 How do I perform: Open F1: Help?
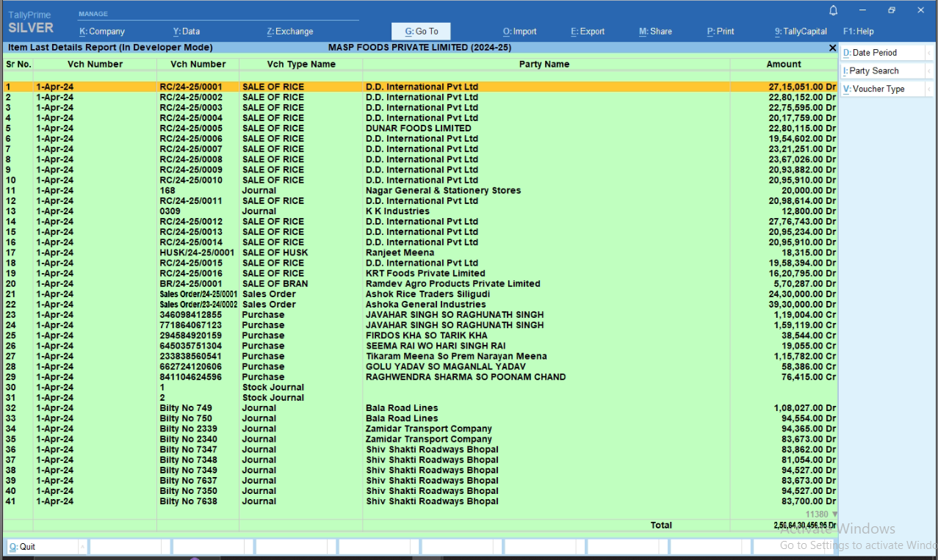pos(859,32)
